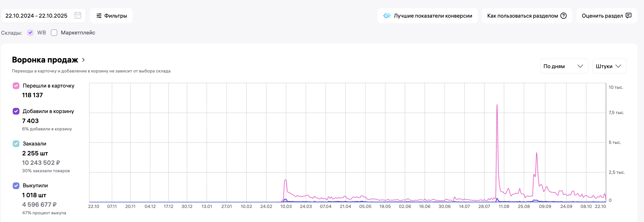Click the question mark help icon
The width and height of the screenshot is (644, 222).
(x=563, y=16)
